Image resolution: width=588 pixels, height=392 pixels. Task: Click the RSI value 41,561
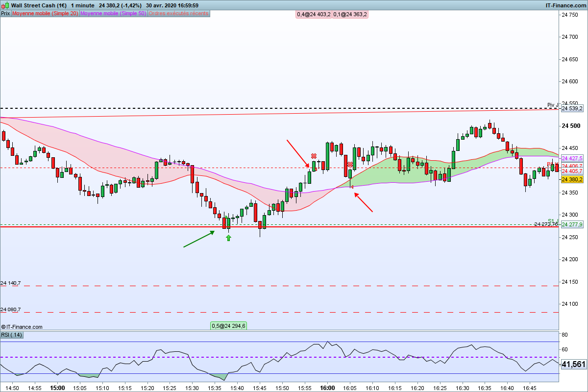[573, 365]
